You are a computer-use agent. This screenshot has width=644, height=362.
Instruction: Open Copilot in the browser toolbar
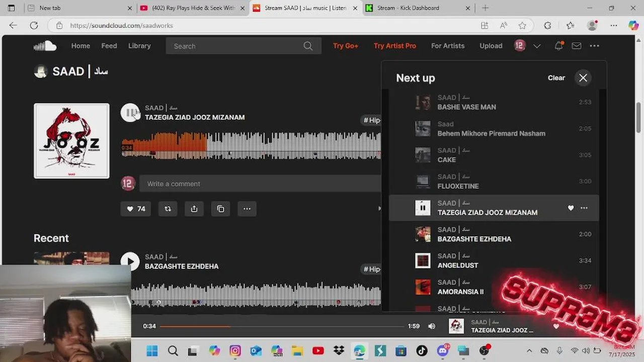click(633, 26)
